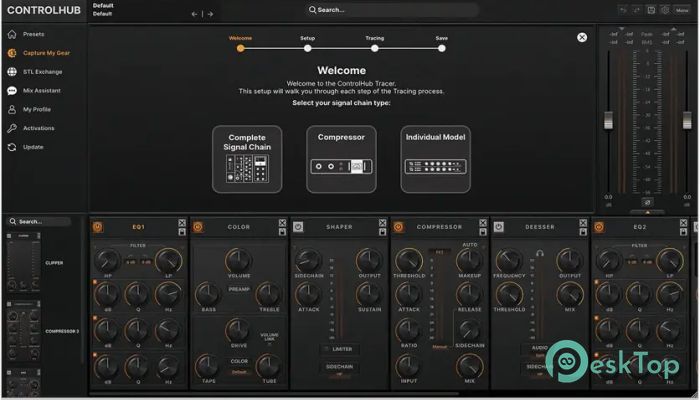Open Presets in the sidebar
Viewport: 700px width, 400px height.
pyautogui.click(x=33, y=34)
